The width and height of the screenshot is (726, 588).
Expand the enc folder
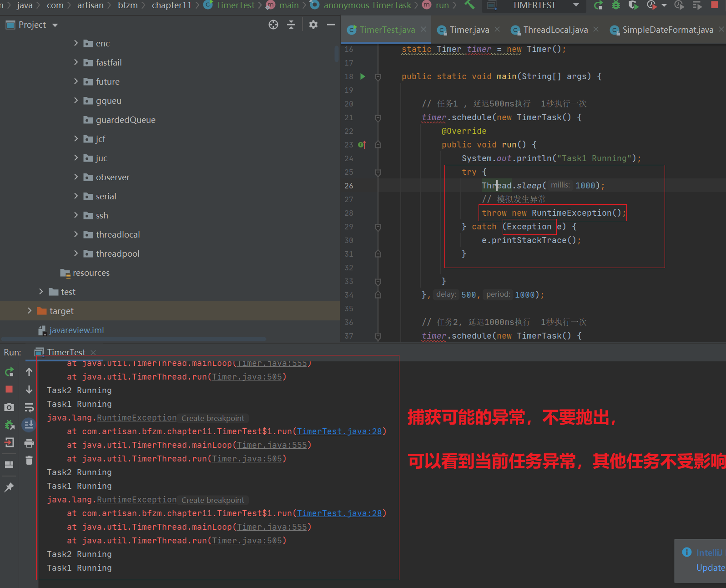(76, 43)
